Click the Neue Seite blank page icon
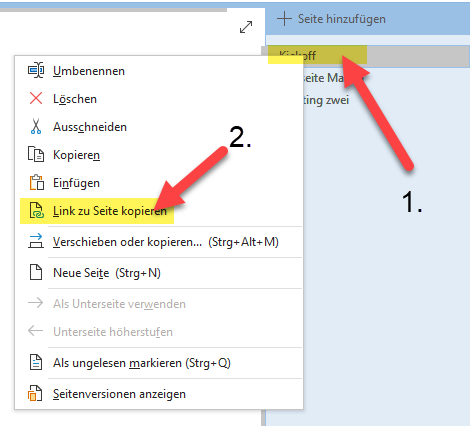470x426 pixels. (x=36, y=272)
